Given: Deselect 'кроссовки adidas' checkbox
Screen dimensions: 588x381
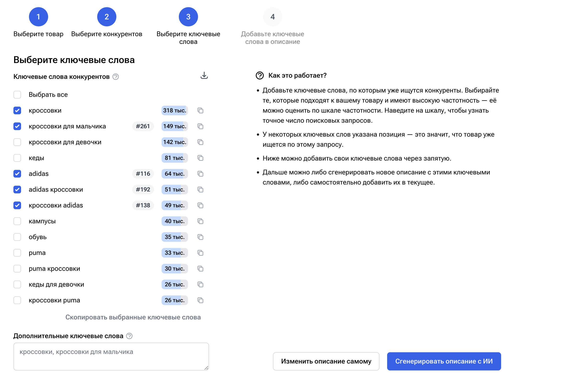Looking at the screenshot, I should [x=17, y=205].
